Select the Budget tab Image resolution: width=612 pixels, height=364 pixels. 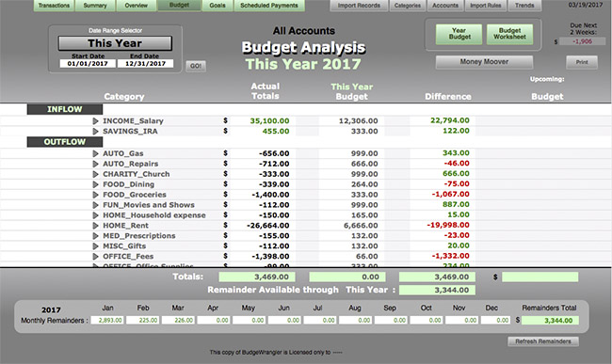click(x=180, y=6)
